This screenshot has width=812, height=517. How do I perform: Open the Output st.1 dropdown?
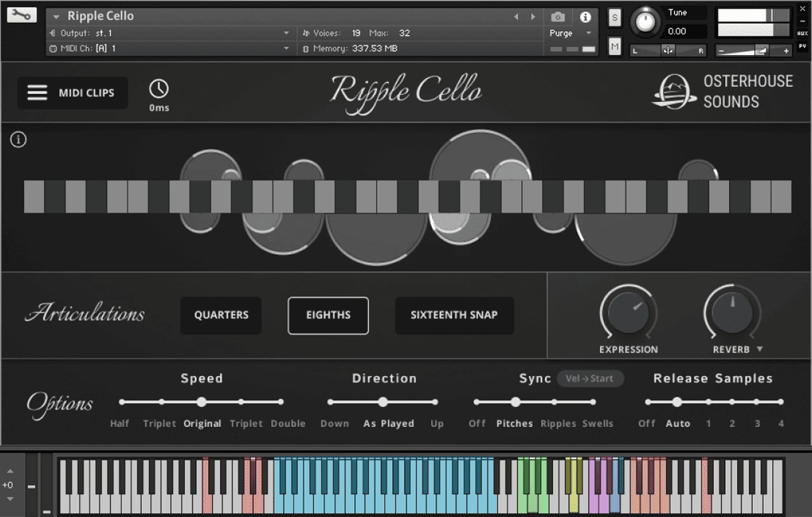pos(166,32)
